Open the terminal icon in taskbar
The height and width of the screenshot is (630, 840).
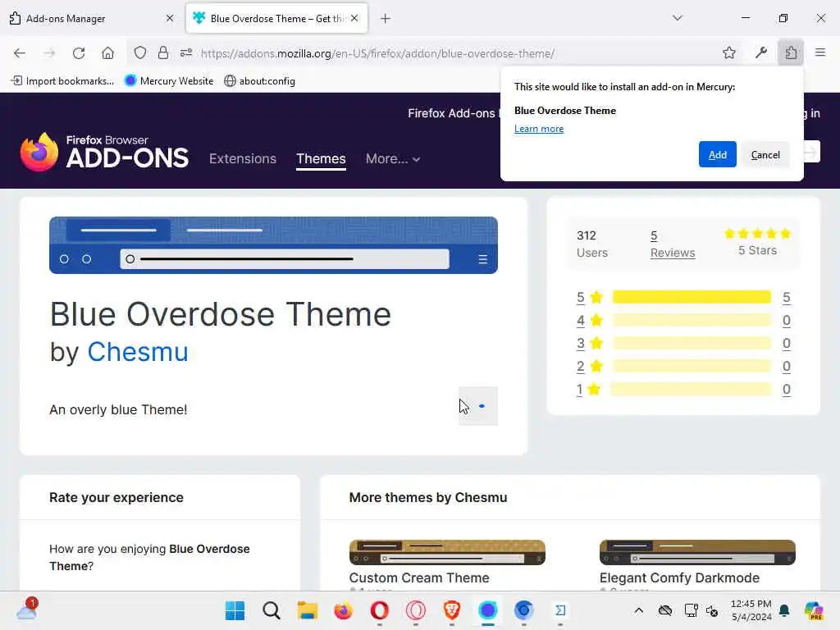click(x=560, y=610)
